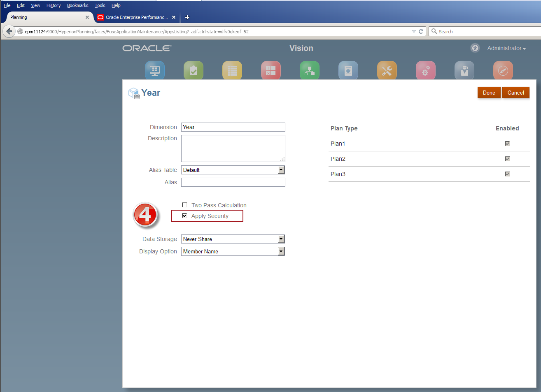Screen dimensions: 541x392
Task: Open a new browser tab
Action: point(187,17)
